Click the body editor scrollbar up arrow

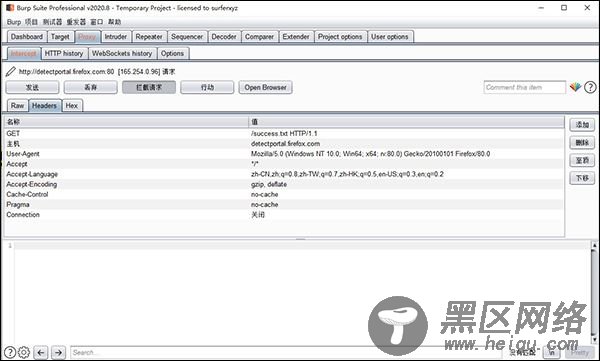[x=594, y=245]
